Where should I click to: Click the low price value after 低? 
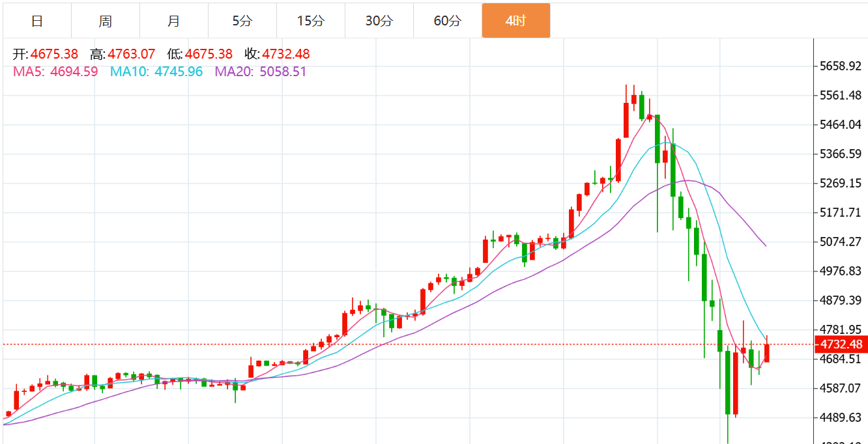coord(209,55)
